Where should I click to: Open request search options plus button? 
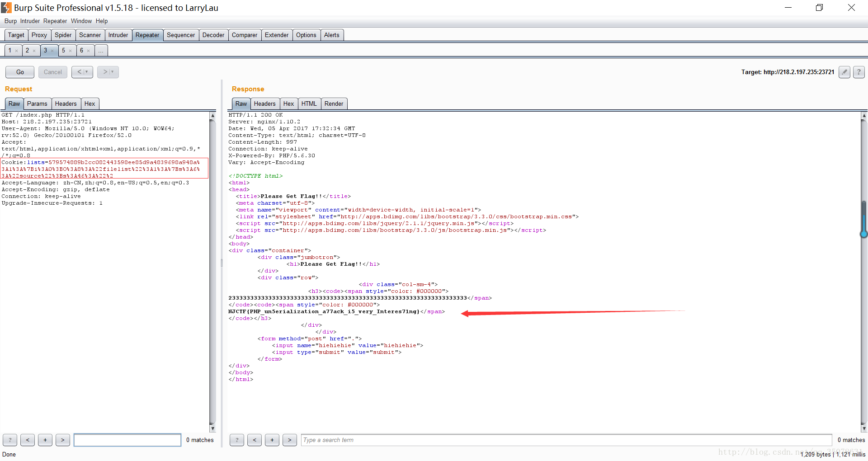[x=45, y=440]
